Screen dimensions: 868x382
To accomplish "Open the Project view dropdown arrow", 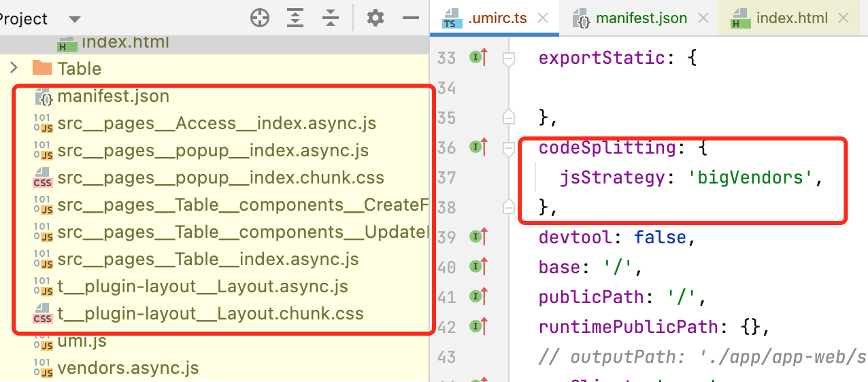I will coord(75,19).
